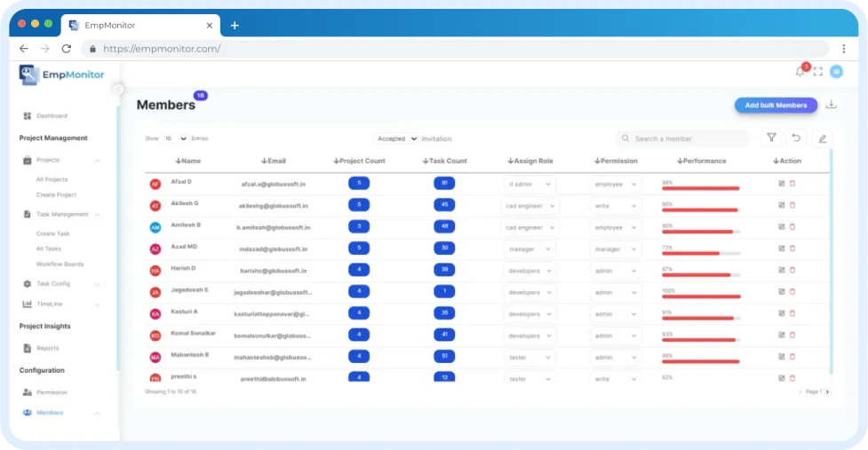868x450 pixels.
Task: Click Harish D's performance progress bar
Action: (700, 275)
